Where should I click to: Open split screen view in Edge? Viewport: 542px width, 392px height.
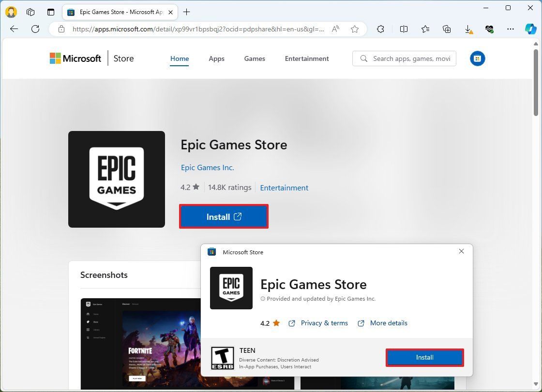tap(403, 29)
